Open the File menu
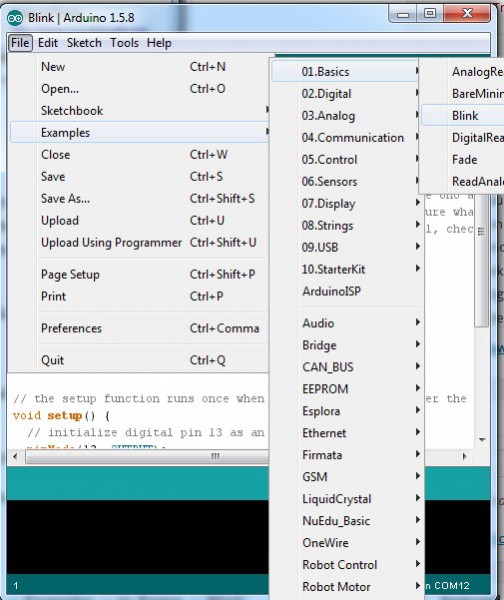Image resolution: width=504 pixels, height=600 pixels. 20,43
